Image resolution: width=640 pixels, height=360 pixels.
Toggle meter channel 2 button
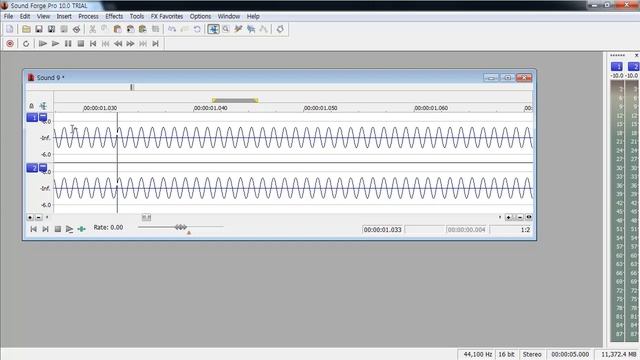633,67
